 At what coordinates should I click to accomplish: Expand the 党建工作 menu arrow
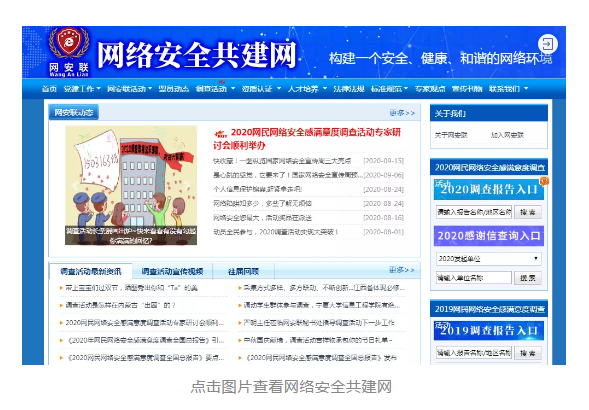coord(99,89)
